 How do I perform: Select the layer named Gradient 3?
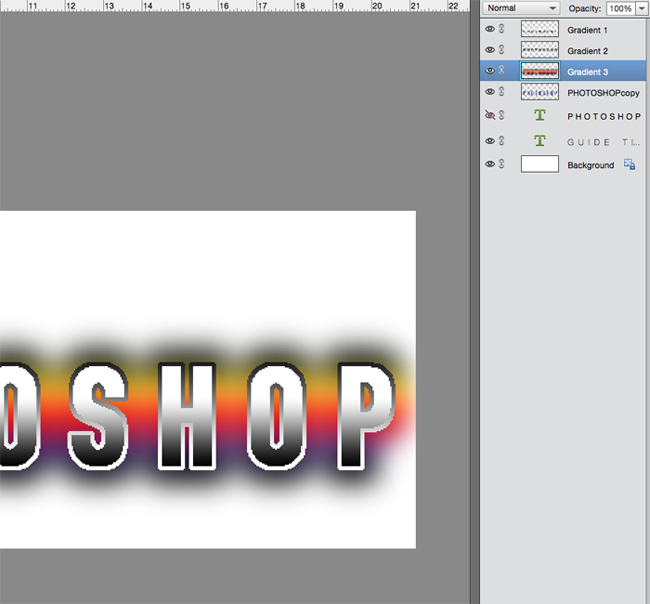587,72
